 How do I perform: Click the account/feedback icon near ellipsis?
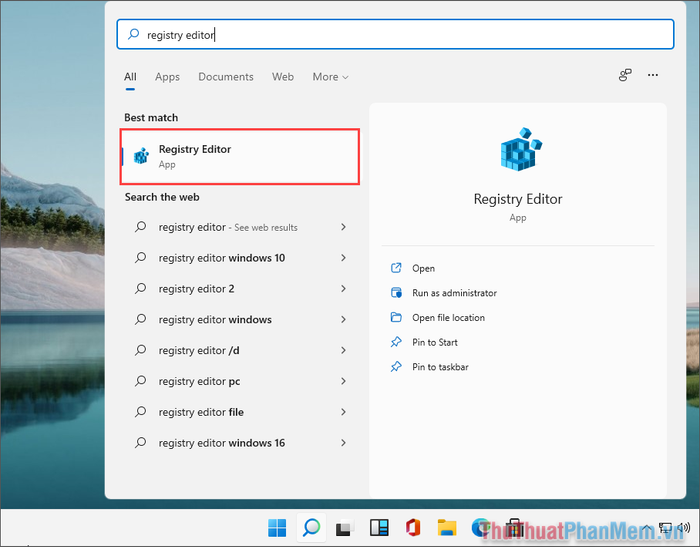tap(625, 75)
